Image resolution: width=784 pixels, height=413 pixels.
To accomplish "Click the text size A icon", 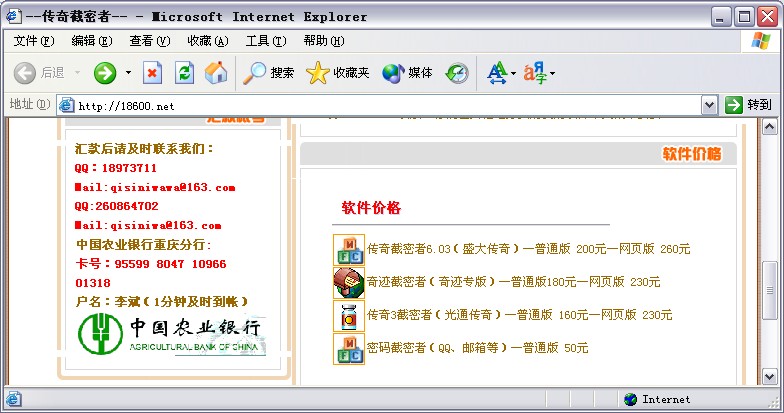I will pos(497,73).
